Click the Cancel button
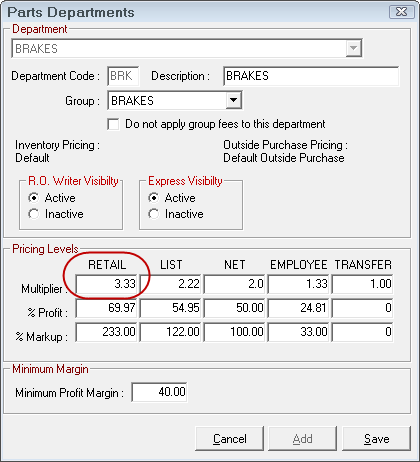 229,438
